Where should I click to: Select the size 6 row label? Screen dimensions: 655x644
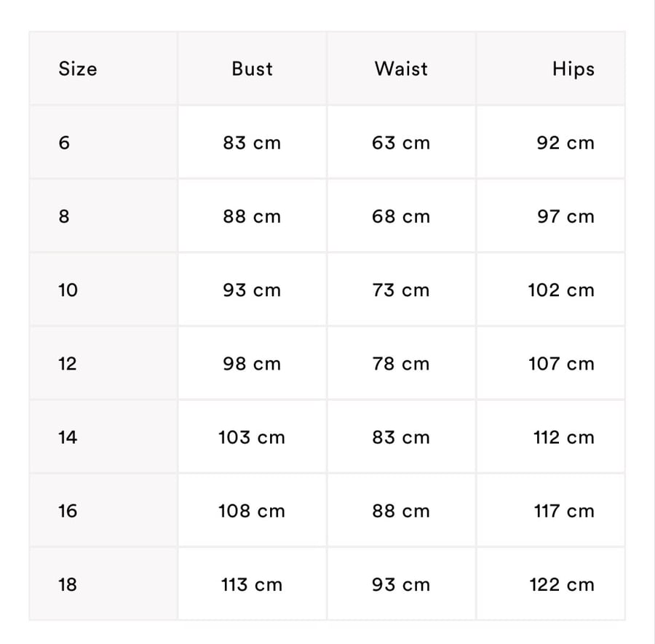click(x=64, y=143)
